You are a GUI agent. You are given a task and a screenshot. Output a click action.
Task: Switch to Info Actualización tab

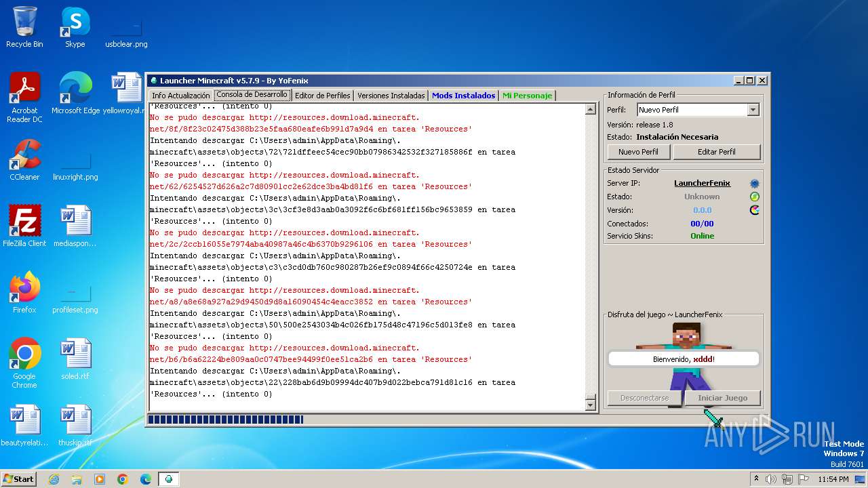[x=180, y=96]
